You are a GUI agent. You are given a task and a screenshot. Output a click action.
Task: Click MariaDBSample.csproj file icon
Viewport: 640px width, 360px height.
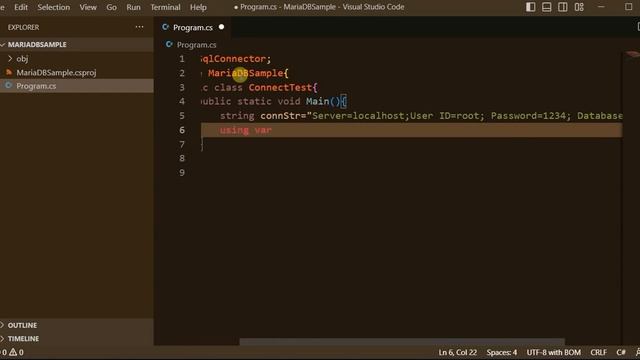point(9,72)
